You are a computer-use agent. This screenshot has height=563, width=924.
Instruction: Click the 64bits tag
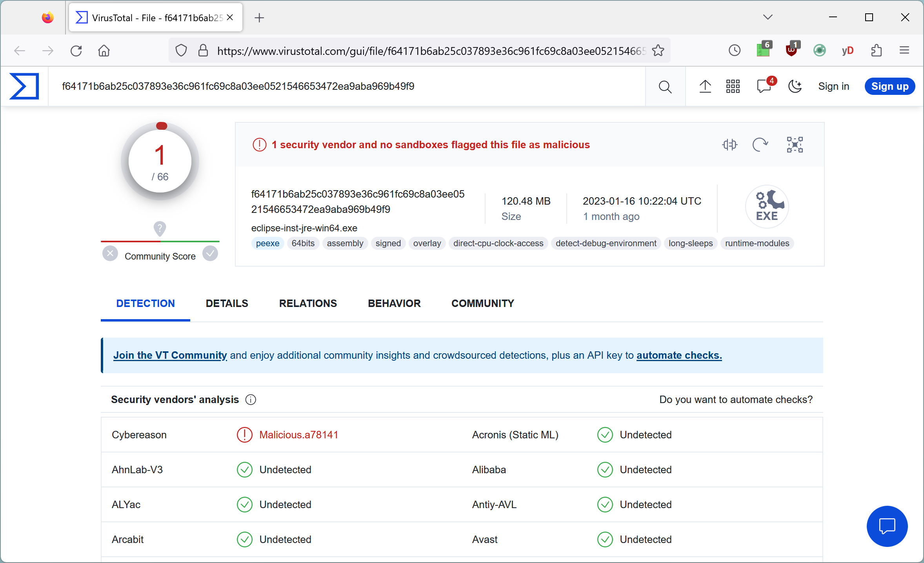click(x=303, y=243)
